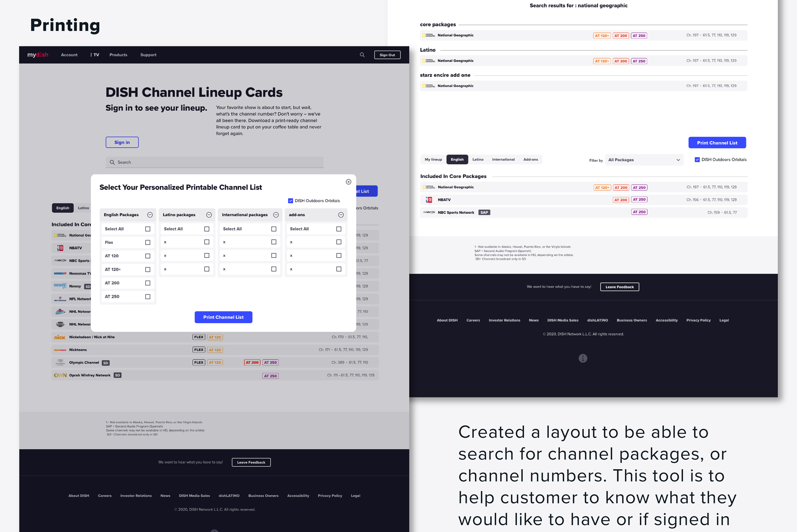Click the channel Search field
Screen dimensions: 797x532
[x=215, y=162]
